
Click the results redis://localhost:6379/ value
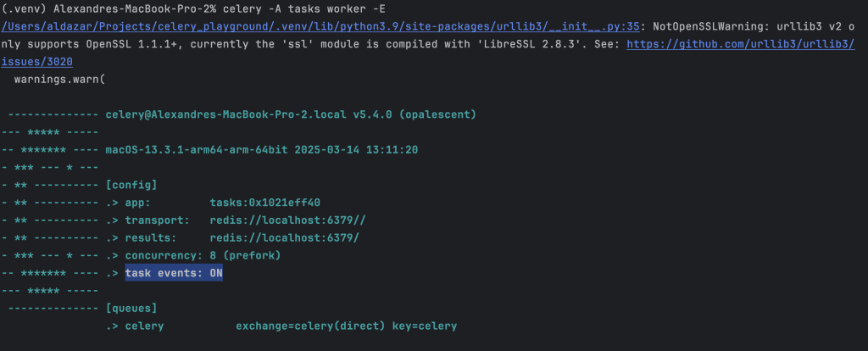coord(285,238)
